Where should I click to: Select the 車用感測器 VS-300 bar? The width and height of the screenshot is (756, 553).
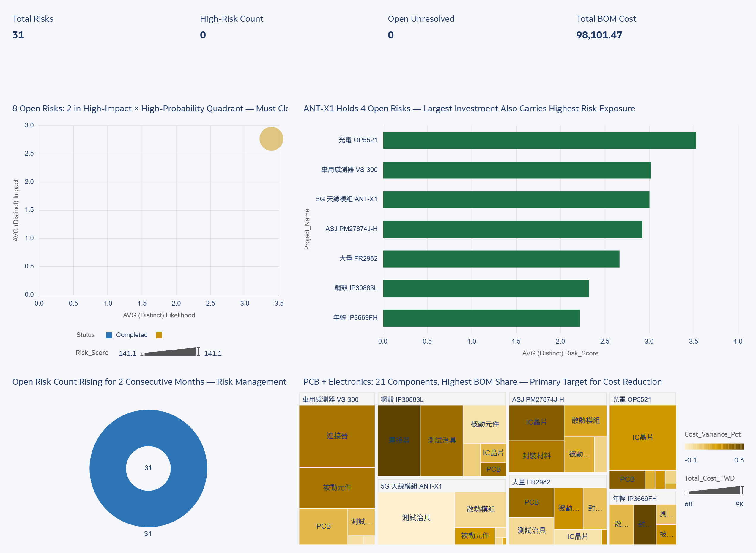[x=516, y=170]
